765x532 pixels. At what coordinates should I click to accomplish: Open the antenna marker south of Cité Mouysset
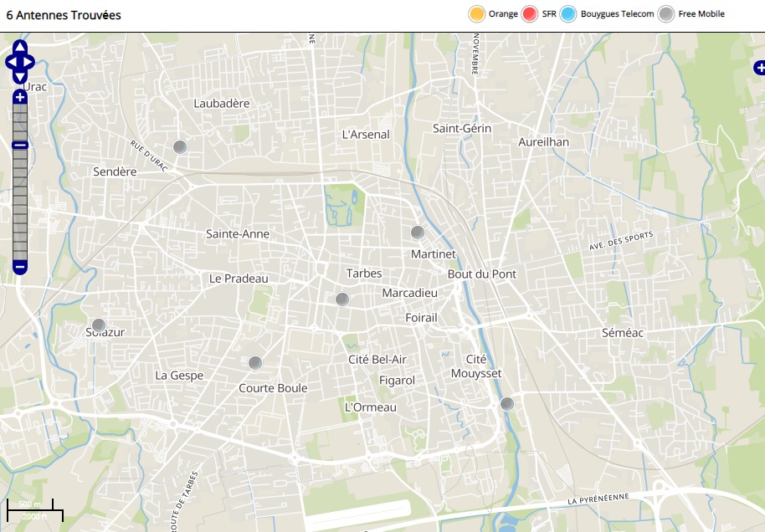point(506,404)
